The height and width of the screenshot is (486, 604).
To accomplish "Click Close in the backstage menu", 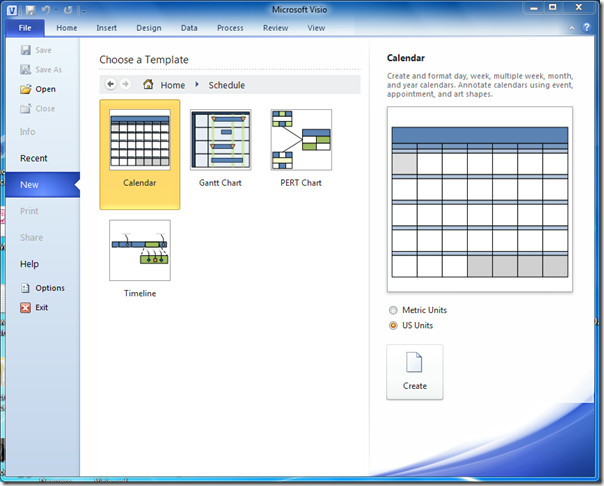I will (37, 109).
